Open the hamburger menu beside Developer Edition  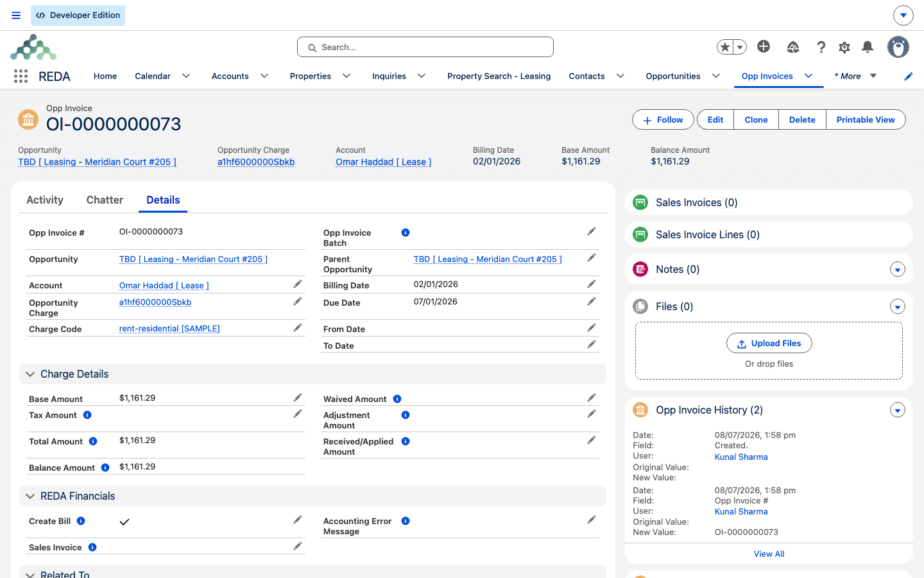coord(16,15)
